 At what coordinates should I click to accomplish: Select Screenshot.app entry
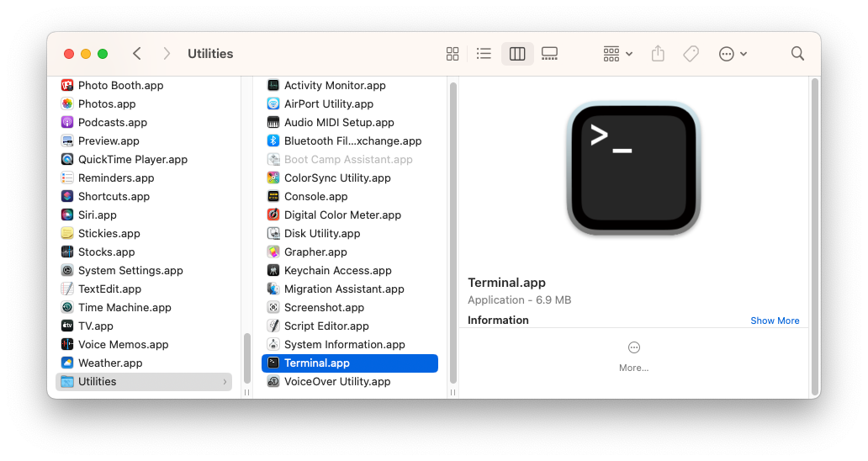[x=324, y=307]
